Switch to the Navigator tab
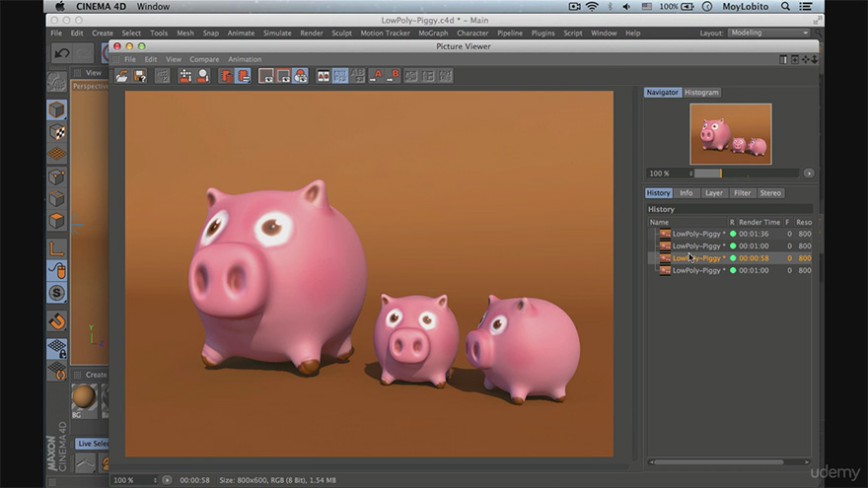Screen dimensions: 868x488 662,93
